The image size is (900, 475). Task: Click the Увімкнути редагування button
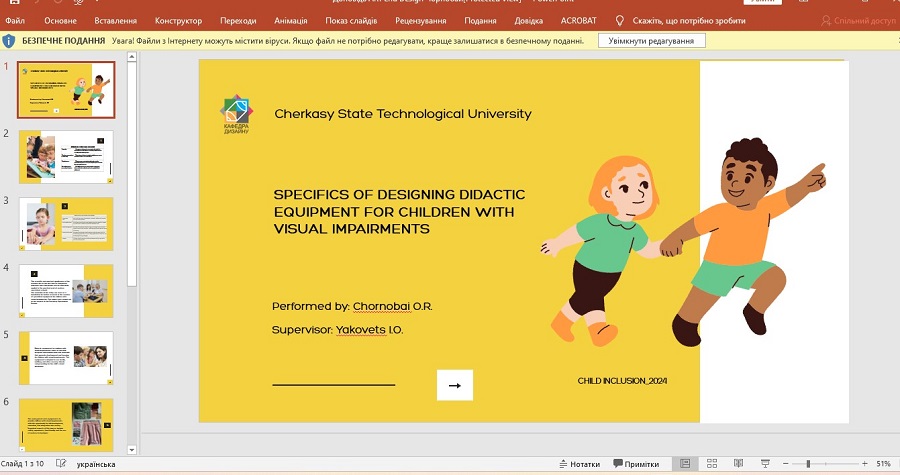click(x=651, y=41)
